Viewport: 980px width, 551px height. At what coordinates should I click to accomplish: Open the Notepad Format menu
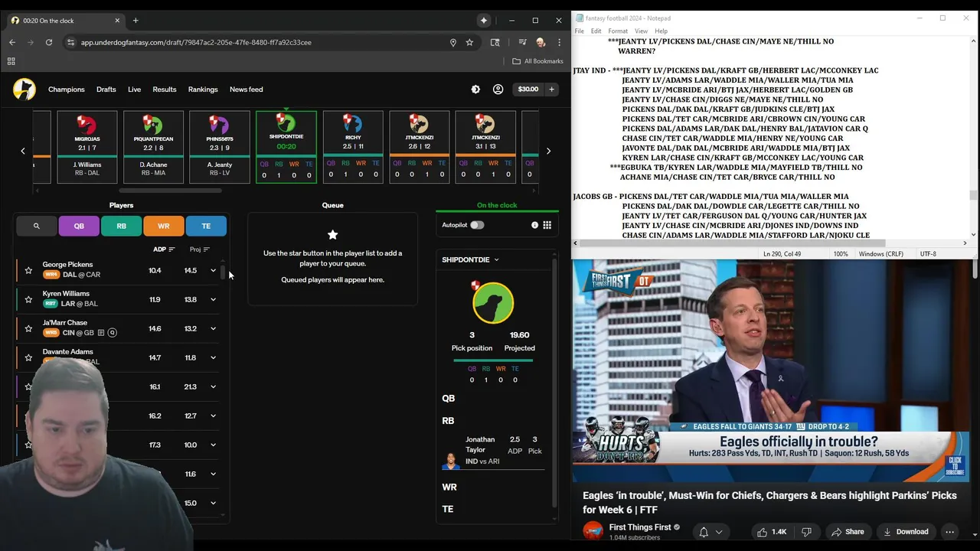(x=618, y=31)
